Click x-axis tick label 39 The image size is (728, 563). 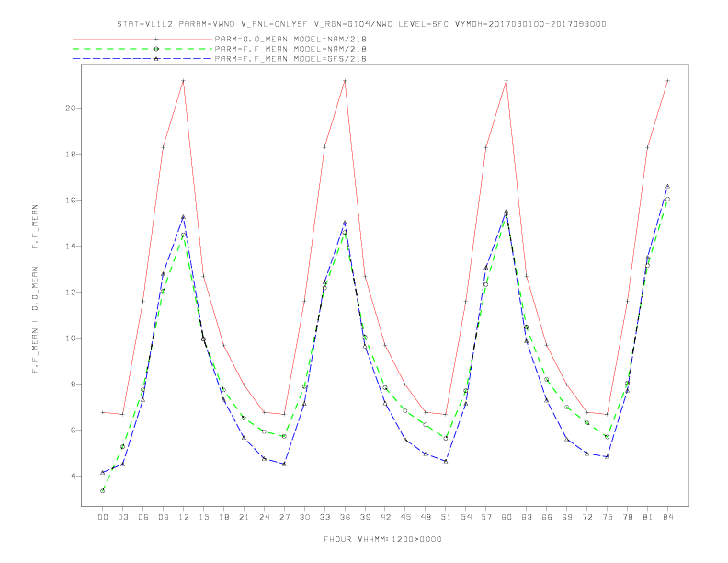point(365,517)
